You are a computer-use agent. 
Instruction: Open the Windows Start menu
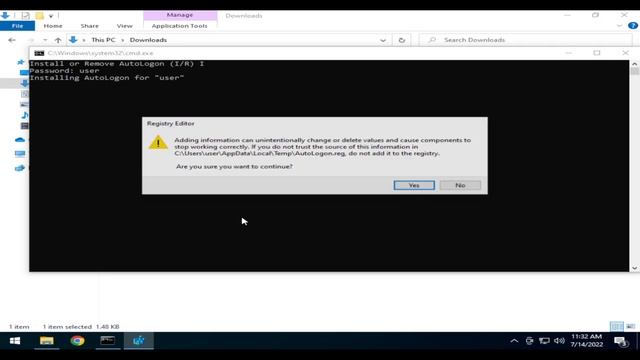point(15,341)
